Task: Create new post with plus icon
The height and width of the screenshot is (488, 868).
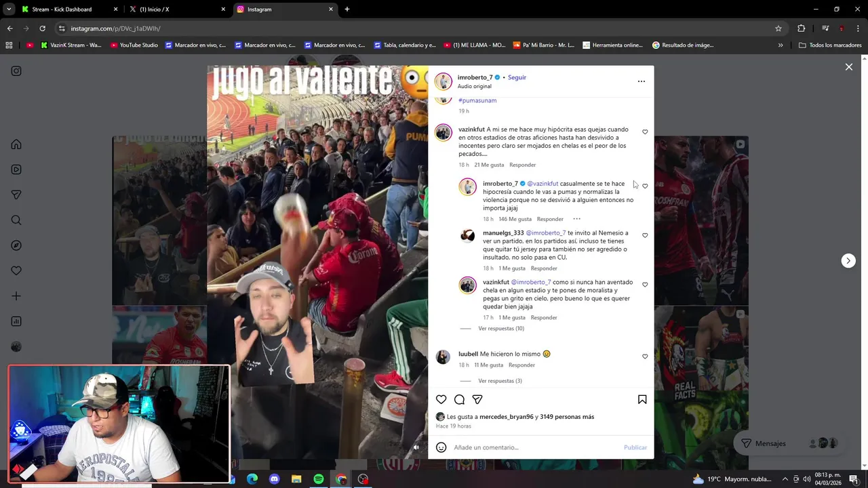Action: pos(16,296)
